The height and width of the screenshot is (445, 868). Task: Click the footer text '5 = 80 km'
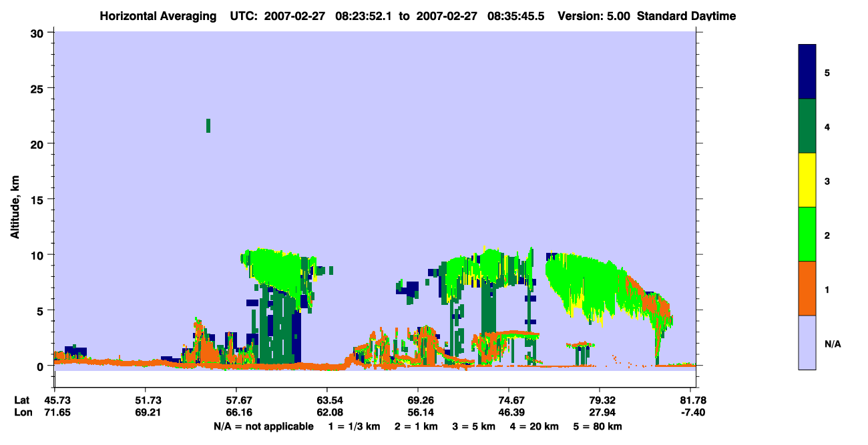[x=598, y=426]
